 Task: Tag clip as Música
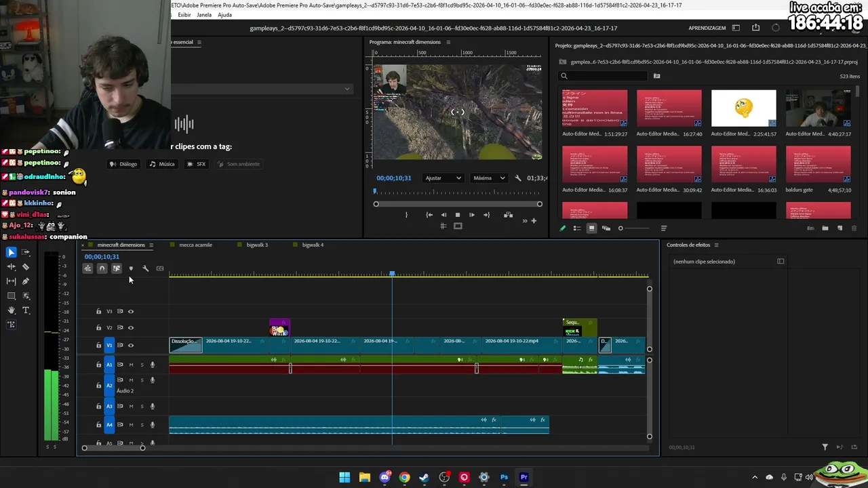tap(162, 164)
